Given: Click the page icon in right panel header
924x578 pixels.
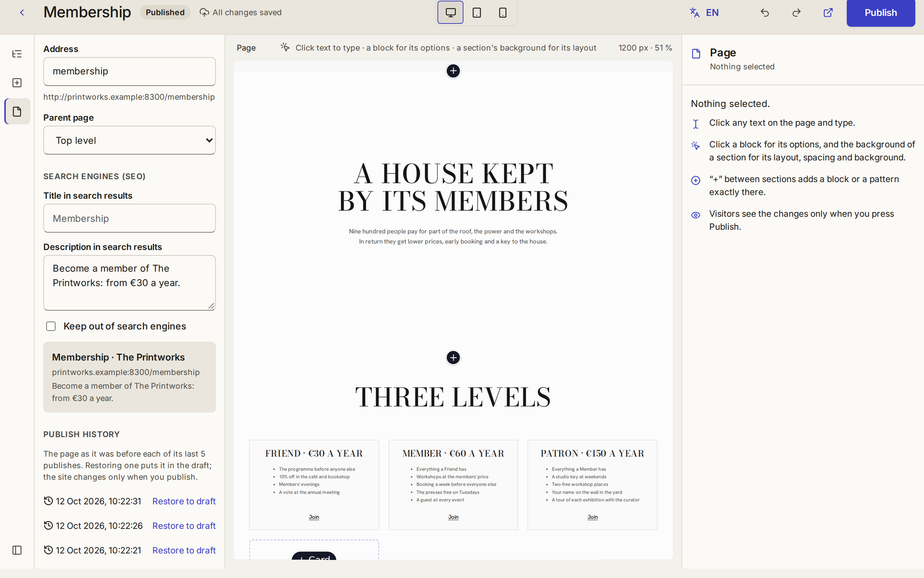Looking at the screenshot, I should (696, 54).
